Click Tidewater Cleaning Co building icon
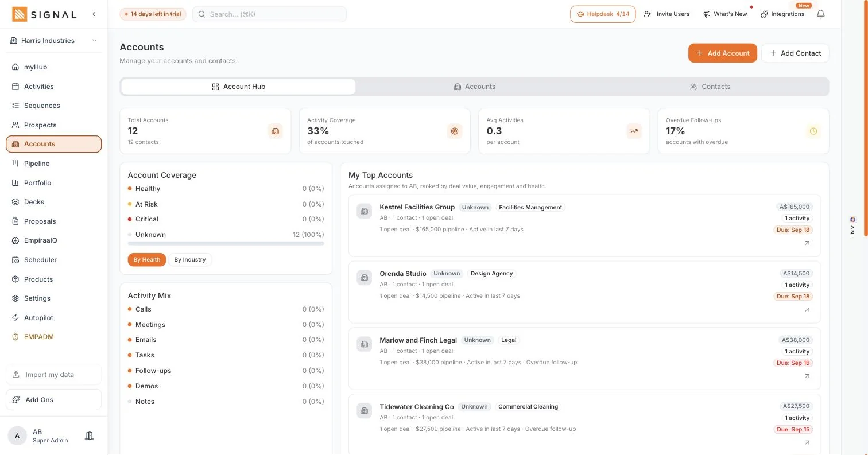Image resolution: width=868 pixels, height=455 pixels. (365, 411)
